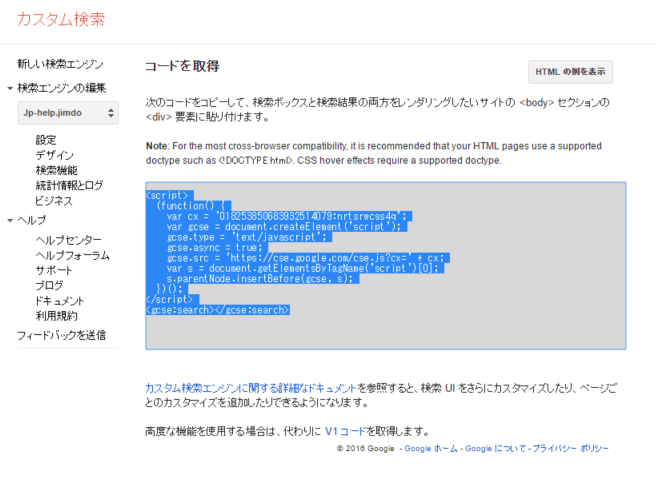Viewport: 656px width, 479px height.
Task: Open カスタム検索エンジンに関する詳細なドキュメント link
Action: click(250, 388)
